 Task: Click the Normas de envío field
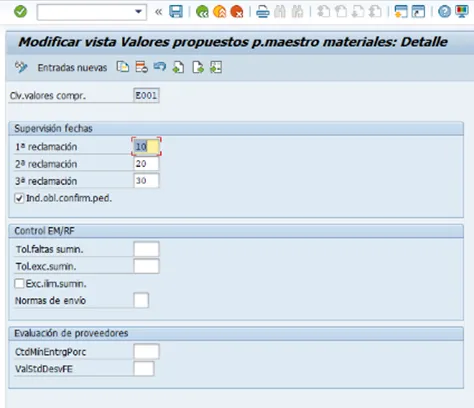[x=141, y=300]
